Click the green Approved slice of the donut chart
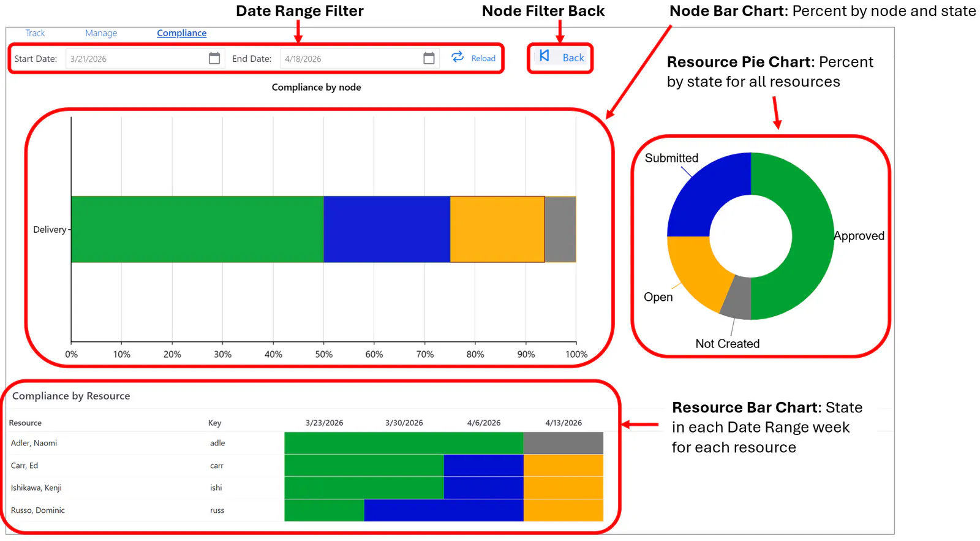Image resolution: width=980 pixels, height=541 pixels. (x=813, y=236)
